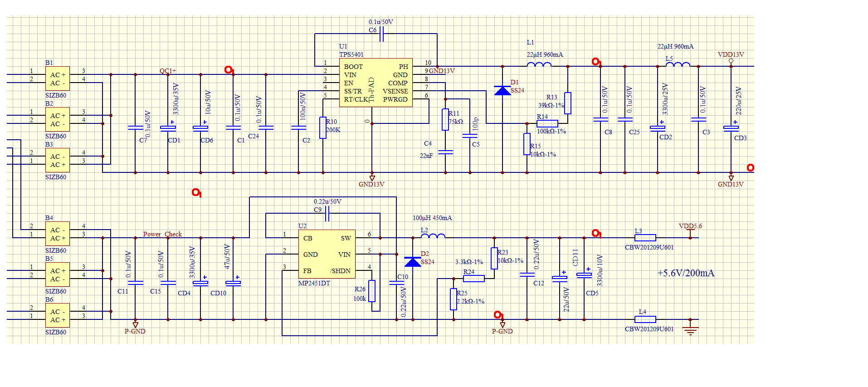This screenshot has width=868, height=387.
Task: Select the QC1+ net label
Action: point(168,71)
